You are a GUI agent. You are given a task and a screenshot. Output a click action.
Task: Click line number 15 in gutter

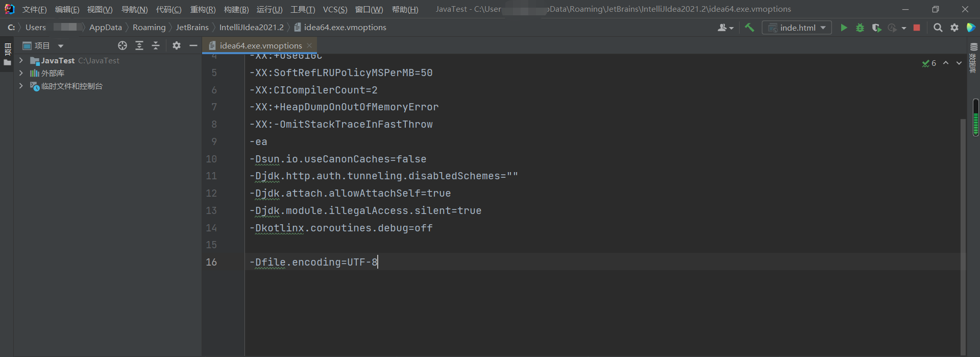click(x=211, y=245)
